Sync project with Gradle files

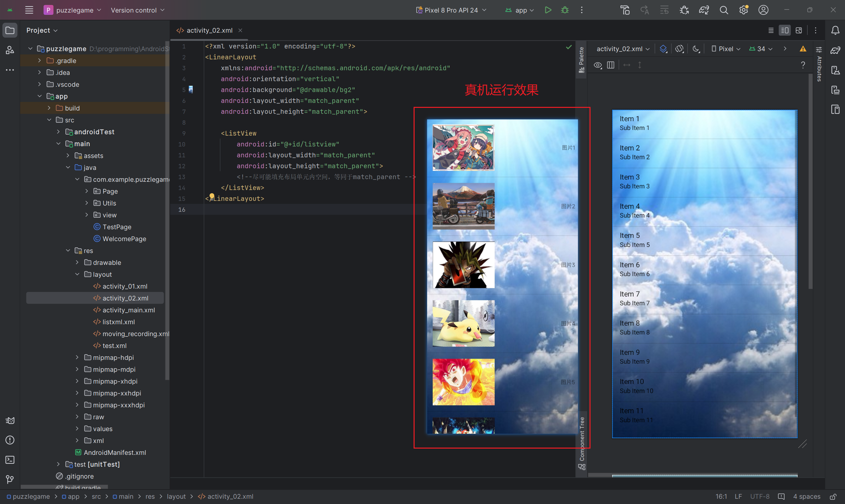coord(704,10)
